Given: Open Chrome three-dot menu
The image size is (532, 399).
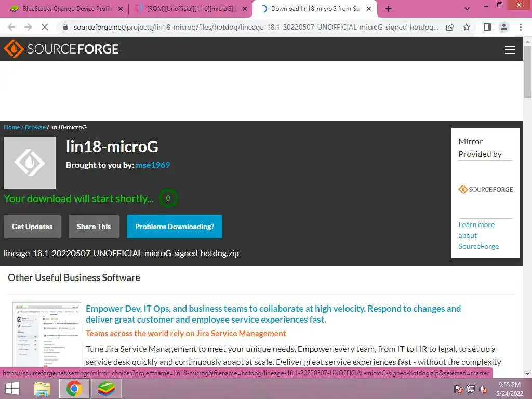Looking at the screenshot, I should [521, 27].
